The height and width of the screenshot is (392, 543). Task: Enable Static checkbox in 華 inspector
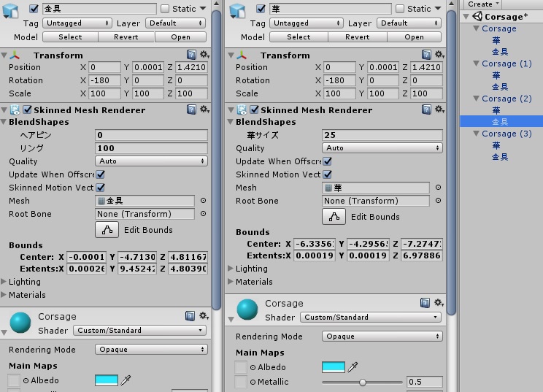click(x=400, y=9)
